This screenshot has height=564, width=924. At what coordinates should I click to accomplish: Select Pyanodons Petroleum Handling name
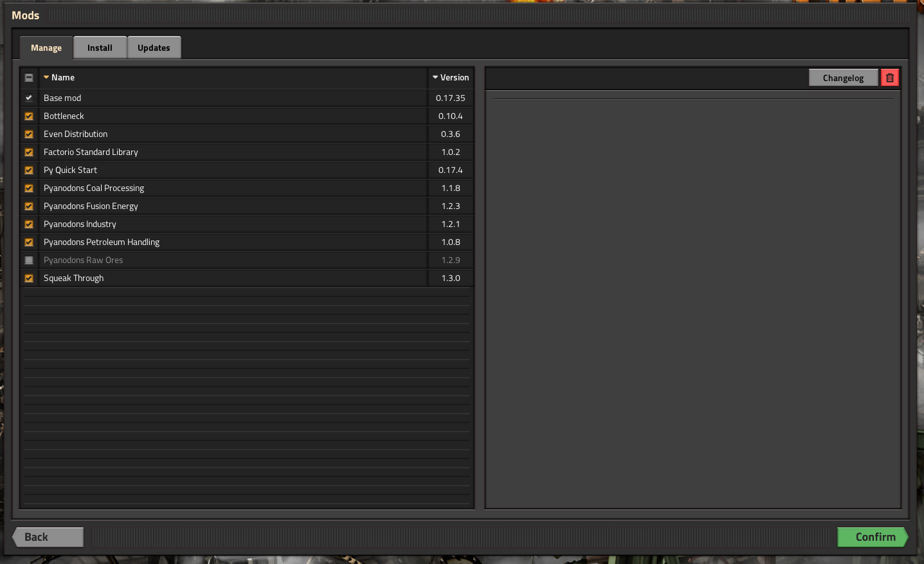[102, 242]
